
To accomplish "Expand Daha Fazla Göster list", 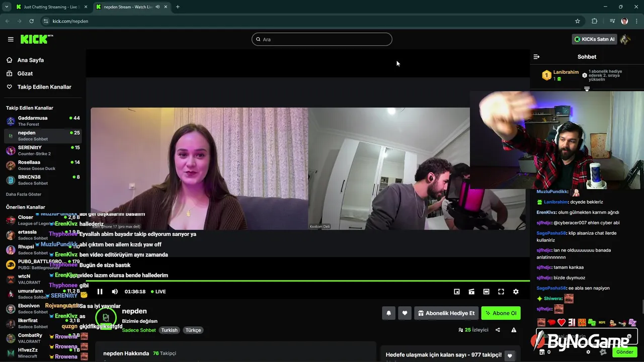I will (24, 194).
